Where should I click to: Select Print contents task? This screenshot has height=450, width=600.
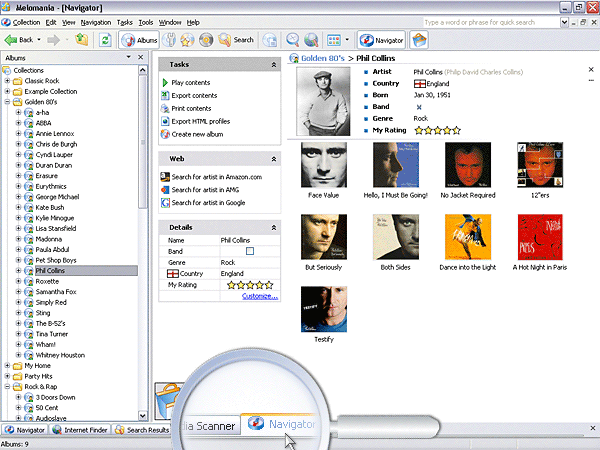(x=191, y=108)
